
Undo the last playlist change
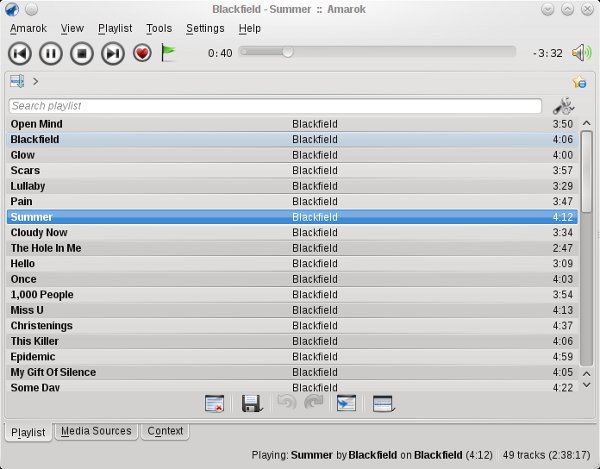point(287,402)
